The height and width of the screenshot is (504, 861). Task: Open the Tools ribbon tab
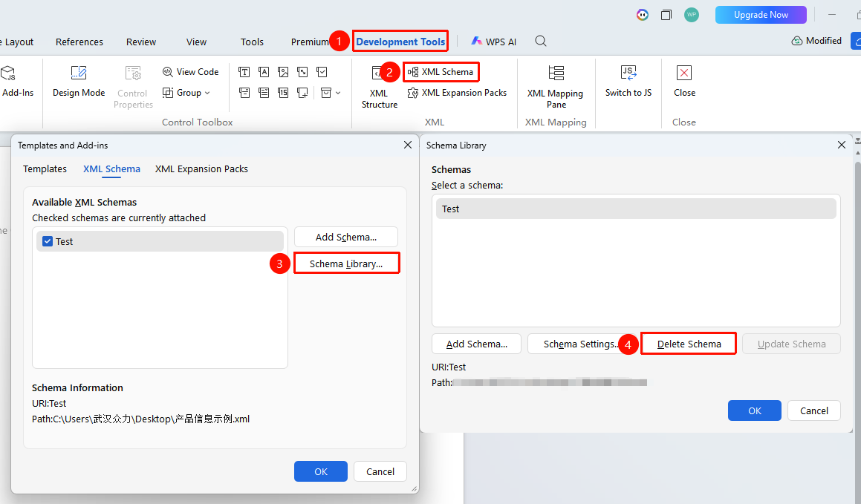coord(252,42)
